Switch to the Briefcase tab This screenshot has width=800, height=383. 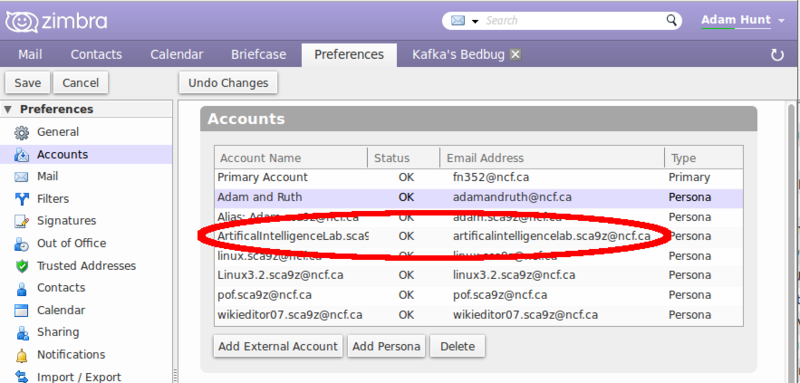(258, 55)
